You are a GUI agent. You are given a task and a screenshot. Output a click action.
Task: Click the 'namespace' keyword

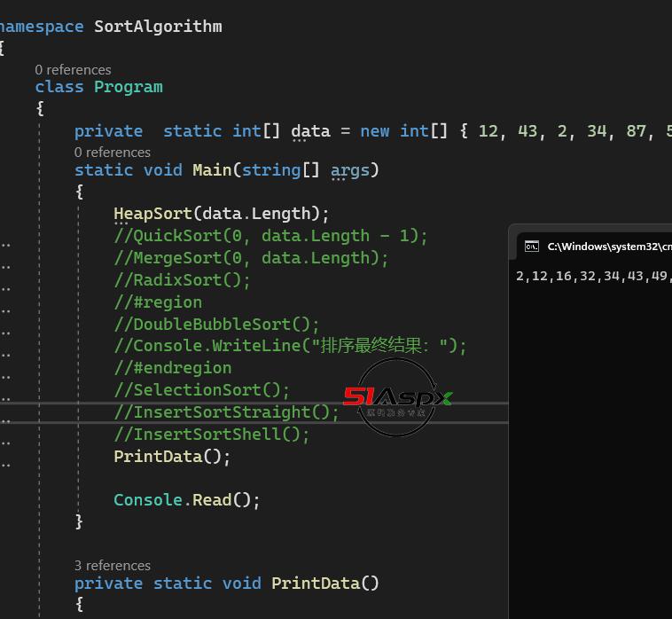[x=42, y=27]
